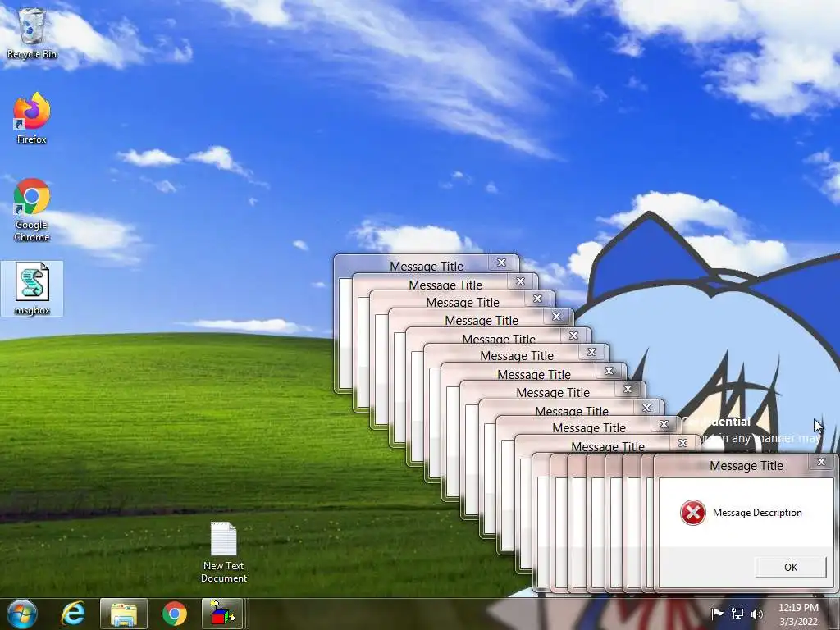Click OK in the front message box
The width and height of the screenshot is (840, 630).
coord(790,568)
